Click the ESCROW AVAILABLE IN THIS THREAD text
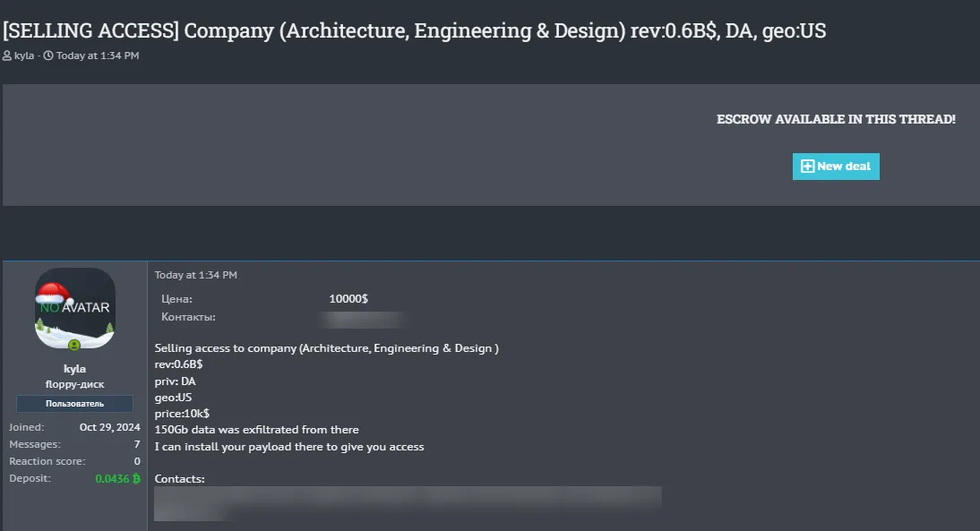 [836, 118]
